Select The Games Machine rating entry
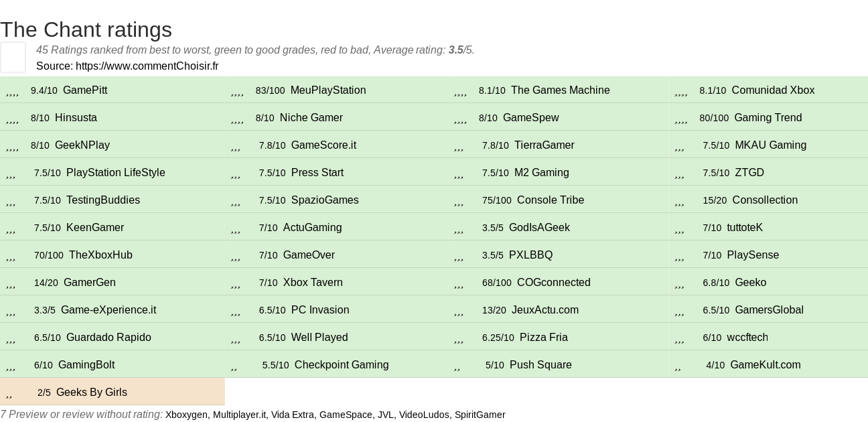This screenshot has width=868, height=422. pos(559,90)
